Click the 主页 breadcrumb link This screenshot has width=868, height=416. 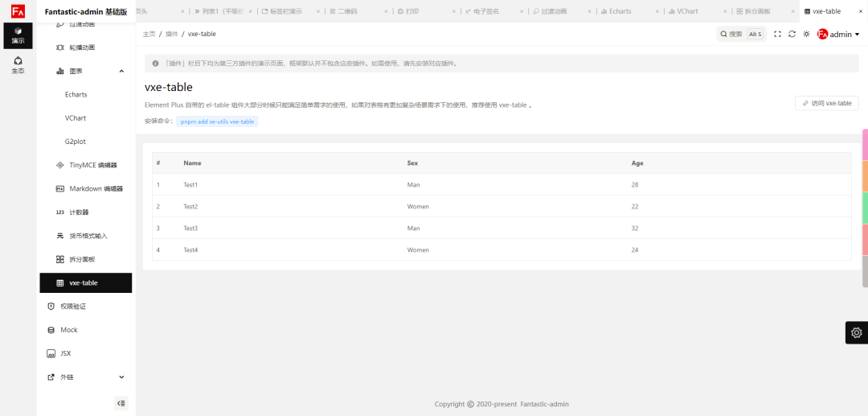tap(149, 34)
